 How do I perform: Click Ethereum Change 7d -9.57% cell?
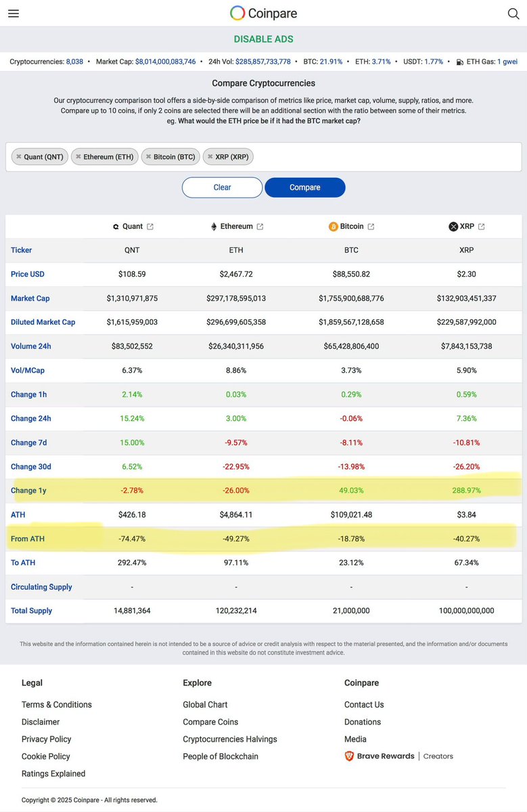(x=236, y=443)
